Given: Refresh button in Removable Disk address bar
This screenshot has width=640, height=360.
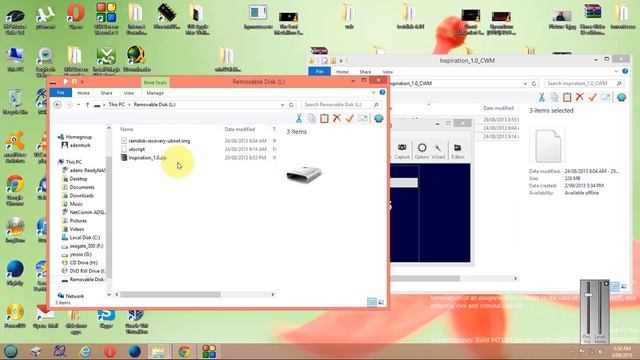Looking at the screenshot, I should [x=291, y=105].
